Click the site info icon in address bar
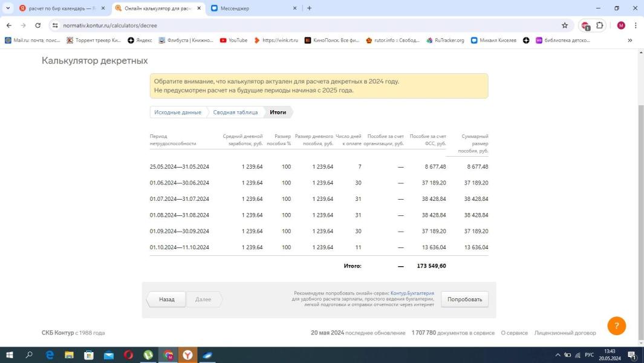This screenshot has width=644, height=363. pyautogui.click(x=55, y=25)
